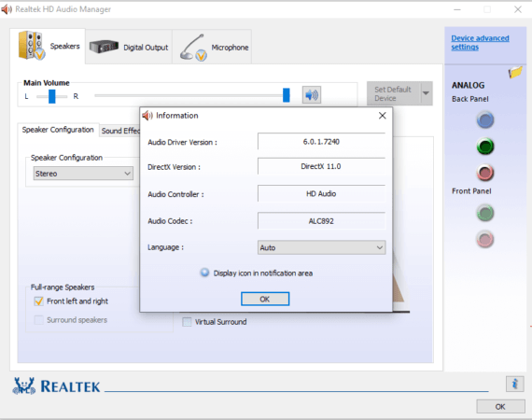Viewport: 532px width, 420px height.
Task: Open the information 'i' icon button
Action: click(514, 384)
